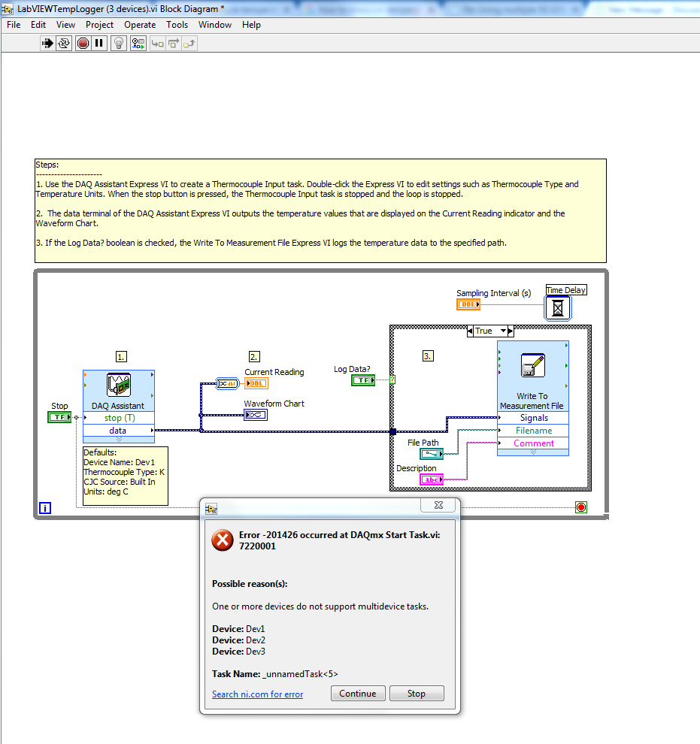Viewport: 700px width, 744px height.
Task: Toggle Highlight Execution light bulb
Action: point(119,44)
